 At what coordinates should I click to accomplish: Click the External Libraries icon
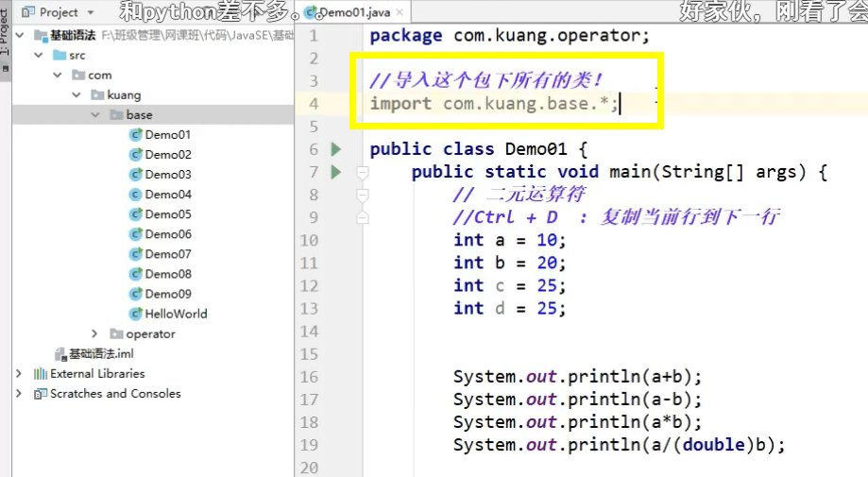point(41,374)
